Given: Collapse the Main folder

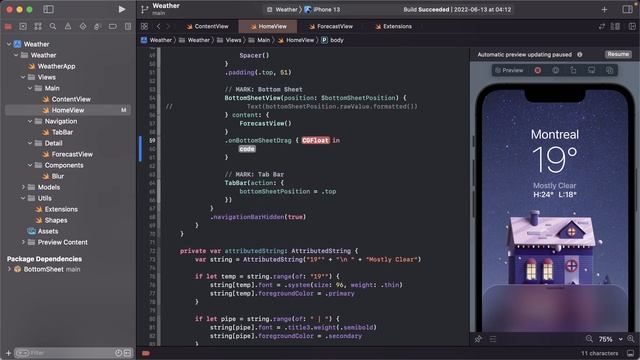Looking at the screenshot, I should [x=30, y=88].
